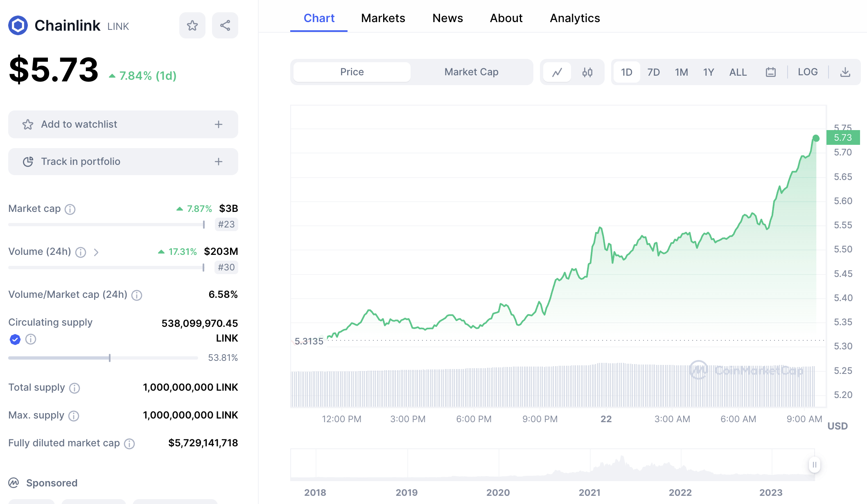Image resolution: width=867 pixels, height=504 pixels.
Task: Click Total supply info icon
Action: coord(75,388)
